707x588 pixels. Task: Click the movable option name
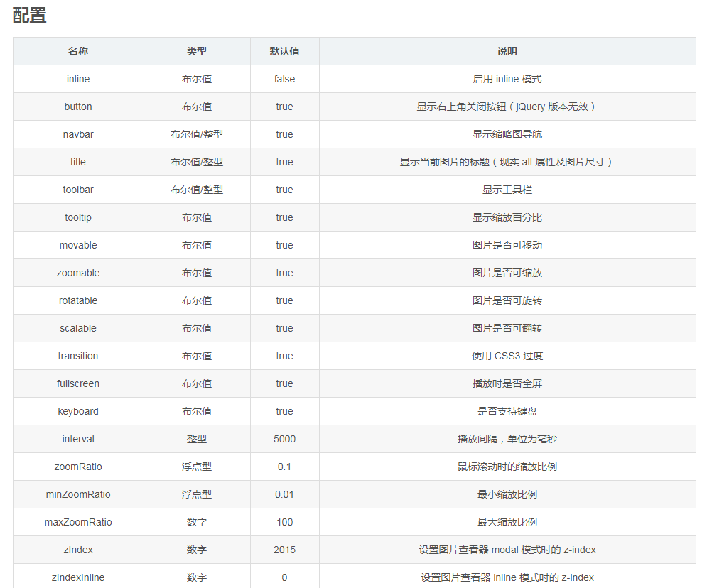78,245
